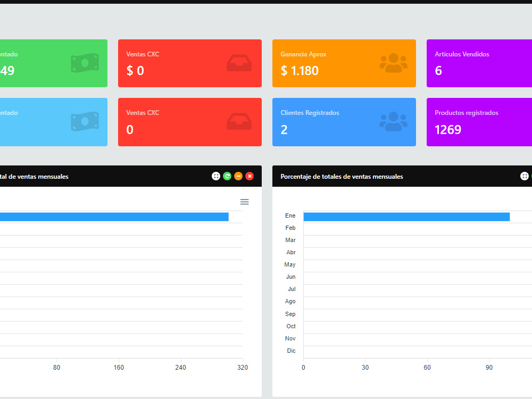Viewport: 532px width, 399px height.
Task: Click the Dic axis label
Action: click(291, 351)
